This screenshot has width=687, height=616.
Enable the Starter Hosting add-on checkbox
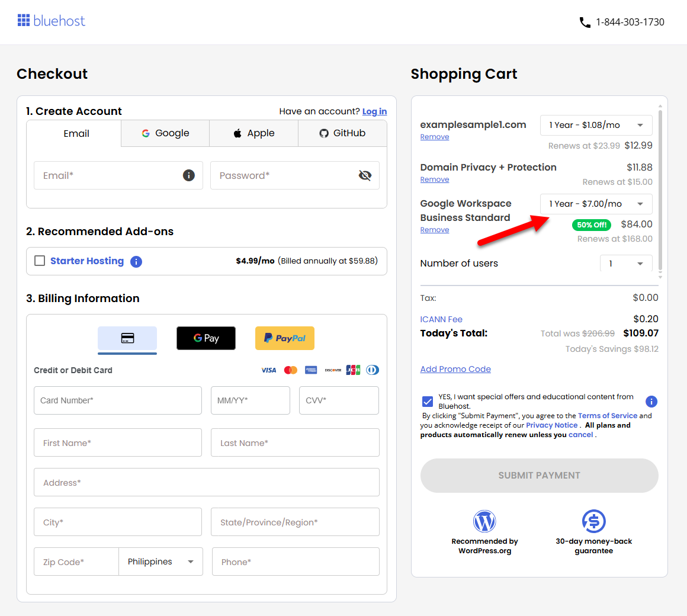[40, 261]
